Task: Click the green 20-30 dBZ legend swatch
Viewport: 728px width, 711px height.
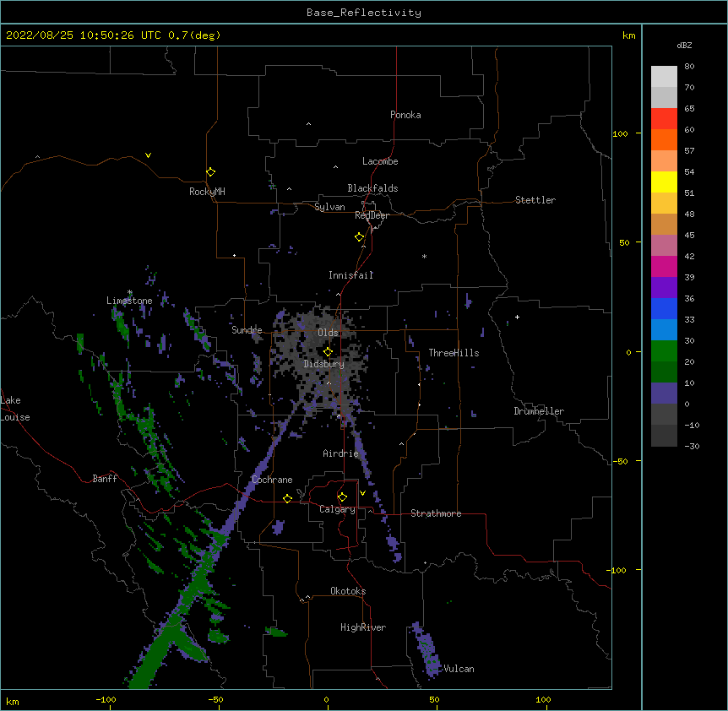Action: (664, 351)
